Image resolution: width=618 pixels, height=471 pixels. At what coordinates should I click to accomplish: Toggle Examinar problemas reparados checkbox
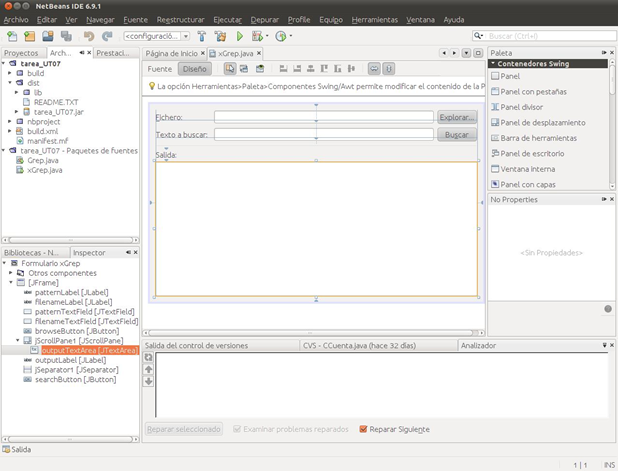pyautogui.click(x=237, y=429)
